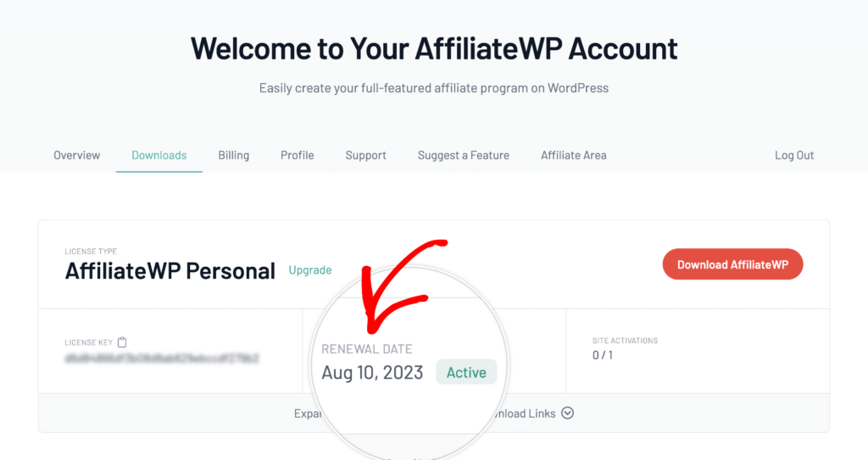Open the Support tab
The image size is (868, 460).
366,155
